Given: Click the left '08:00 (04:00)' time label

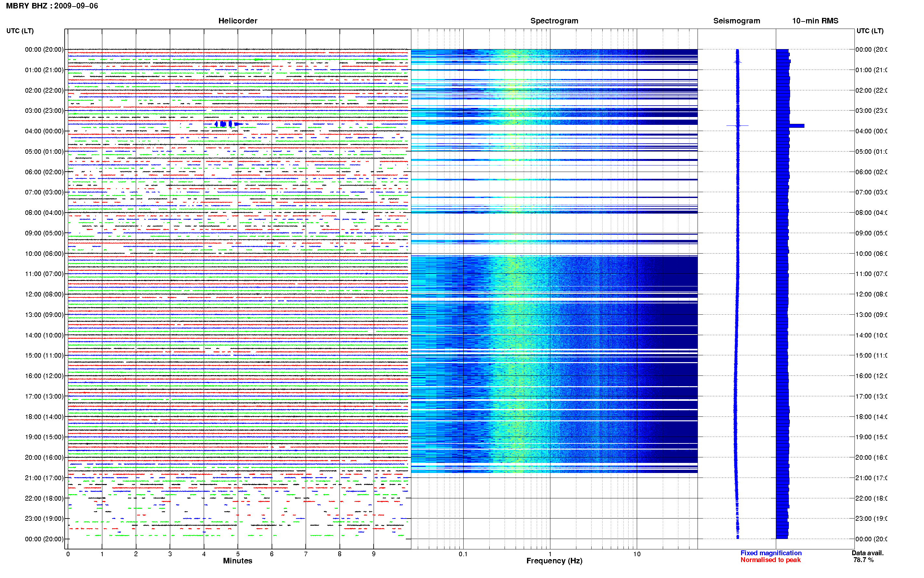Looking at the screenshot, I should [x=44, y=213].
